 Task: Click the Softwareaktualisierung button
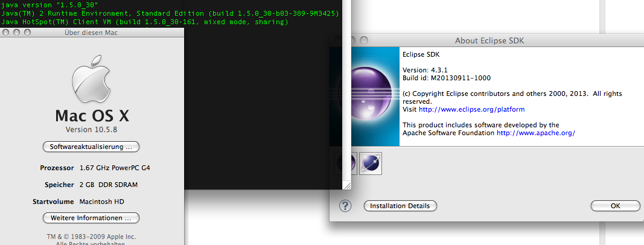91,147
